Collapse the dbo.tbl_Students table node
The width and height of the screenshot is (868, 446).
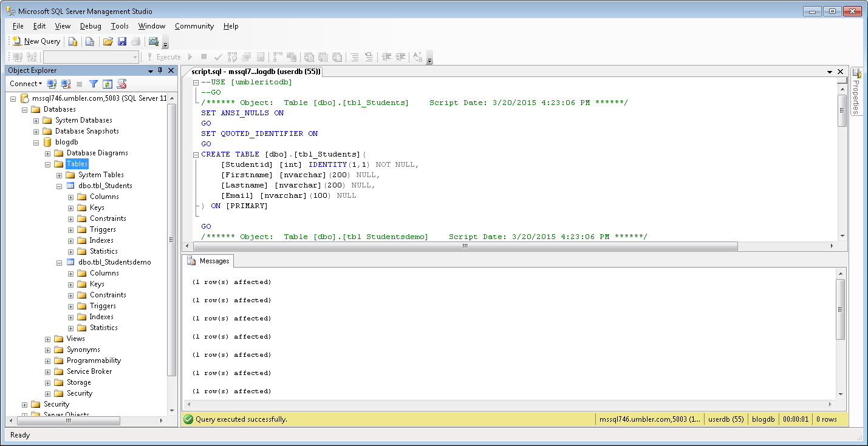60,186
